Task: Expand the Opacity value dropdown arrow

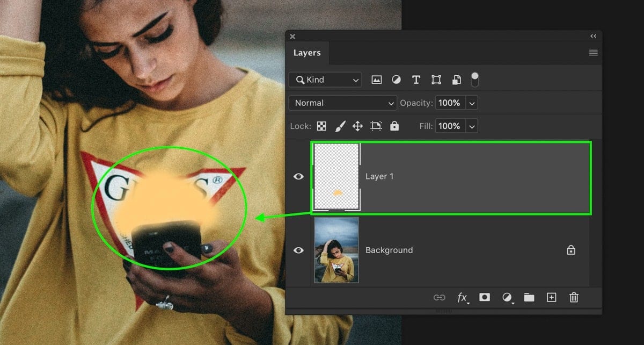Action: 472,103
